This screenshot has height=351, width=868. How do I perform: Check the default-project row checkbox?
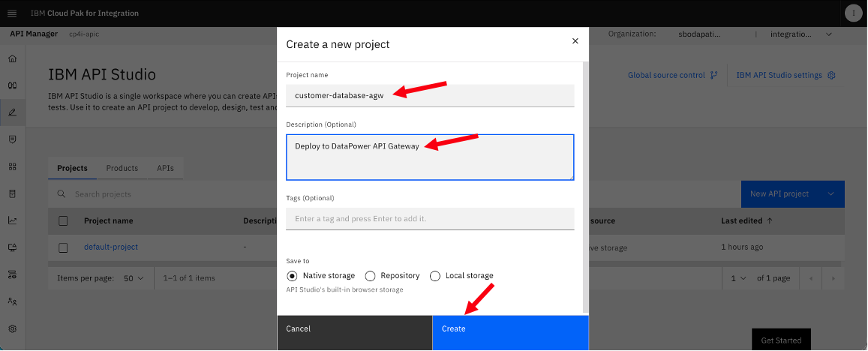(63, 247)
